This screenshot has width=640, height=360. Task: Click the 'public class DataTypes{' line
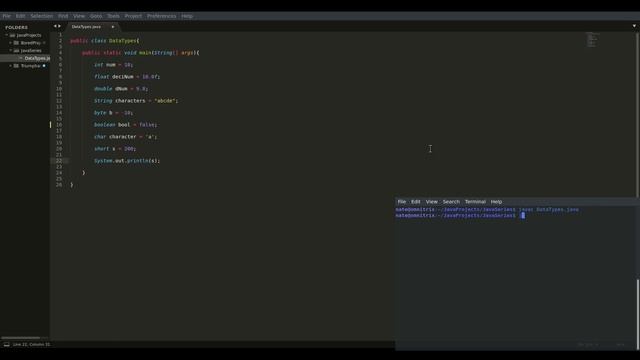click(x=104, y=41)
